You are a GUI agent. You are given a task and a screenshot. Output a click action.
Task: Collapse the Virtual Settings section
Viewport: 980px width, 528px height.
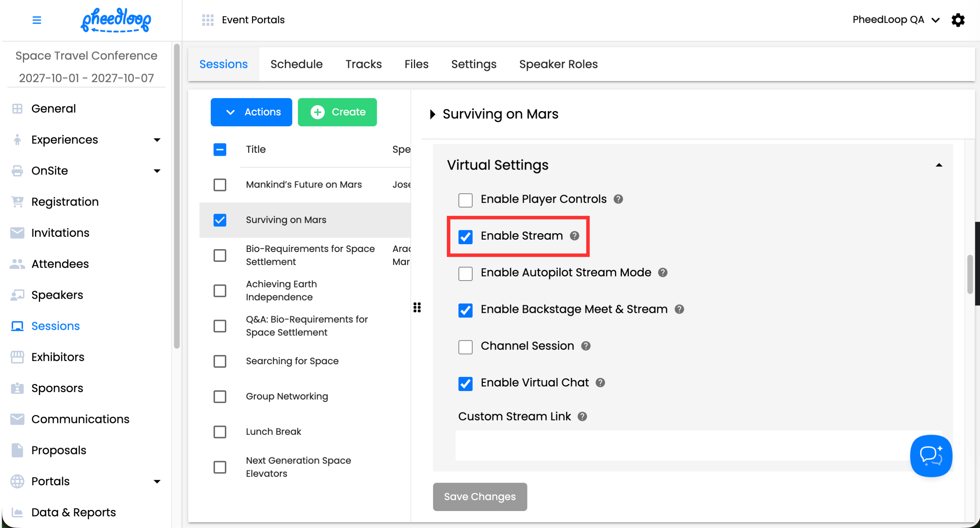[939, 165]
